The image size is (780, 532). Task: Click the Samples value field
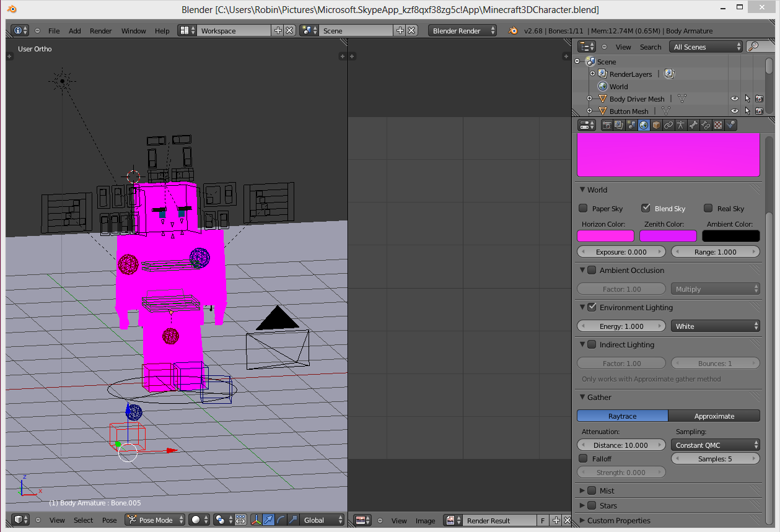point(716,459)
